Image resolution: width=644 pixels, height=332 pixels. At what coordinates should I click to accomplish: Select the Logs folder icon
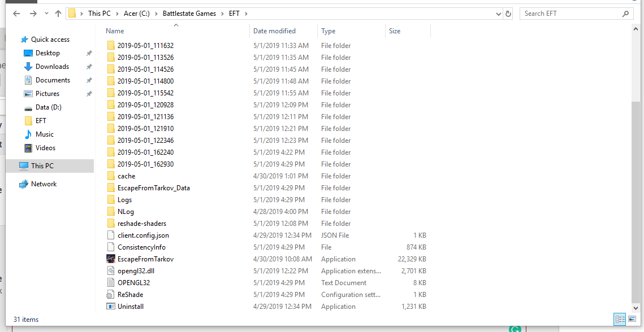coord(110,200)
